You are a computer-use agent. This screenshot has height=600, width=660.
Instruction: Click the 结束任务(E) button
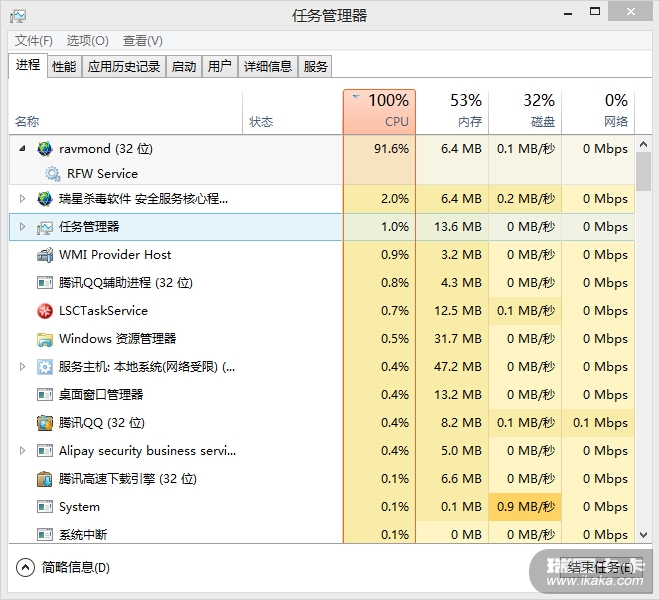pyautogui.click(x=601, y=568)
